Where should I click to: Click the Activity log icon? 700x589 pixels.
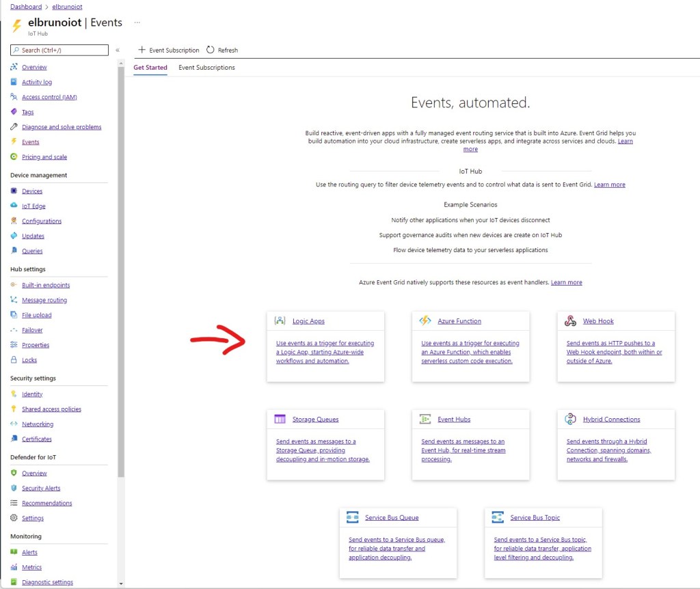[x=14, y=82]
